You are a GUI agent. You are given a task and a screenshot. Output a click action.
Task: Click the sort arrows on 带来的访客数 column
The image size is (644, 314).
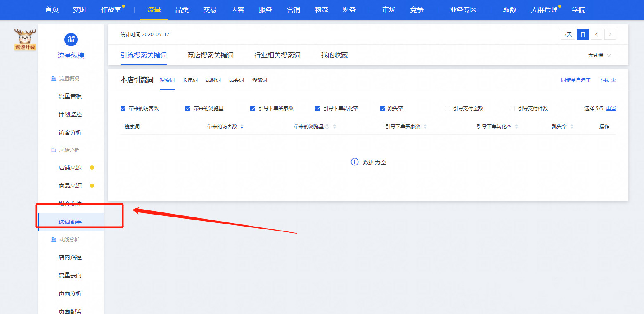(x=242, y=127)
